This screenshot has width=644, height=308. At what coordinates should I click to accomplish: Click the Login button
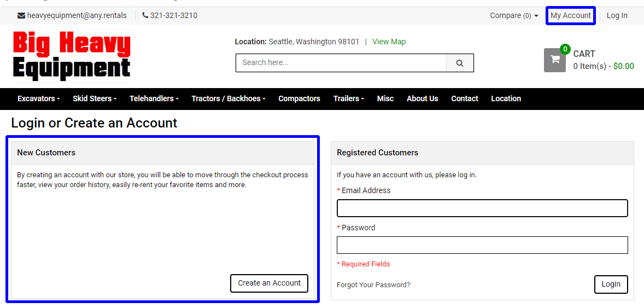tap(611, 284)
